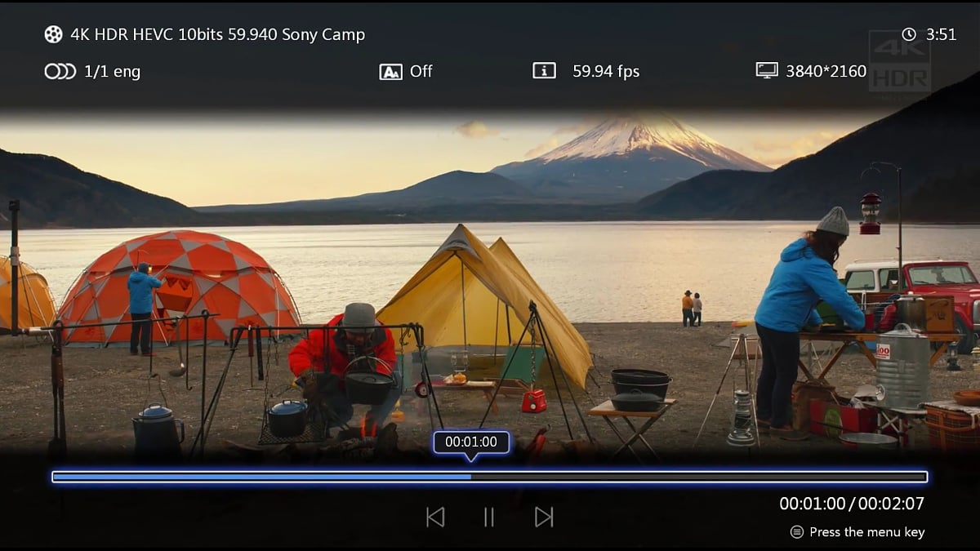This screenshot has height=551, width=980.
Task: Click the monitor icon beside 3840*2160
Action: pos(767,71)
